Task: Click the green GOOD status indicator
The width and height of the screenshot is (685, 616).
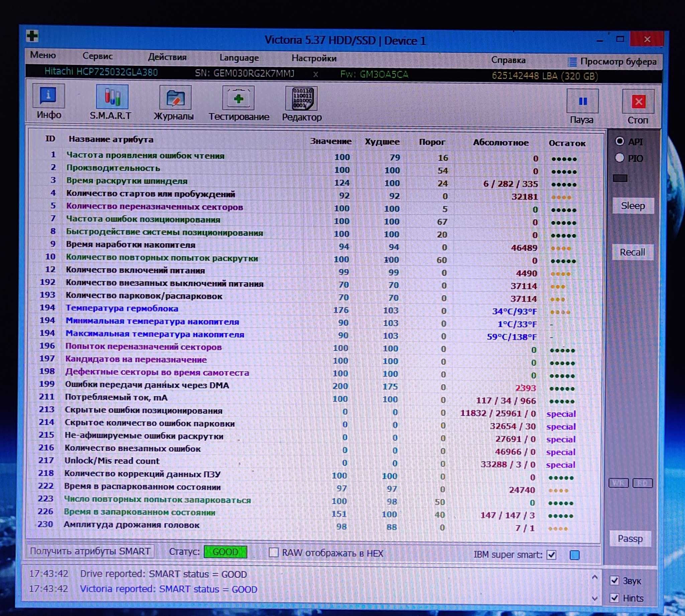Action: click(x=225, y=552)
